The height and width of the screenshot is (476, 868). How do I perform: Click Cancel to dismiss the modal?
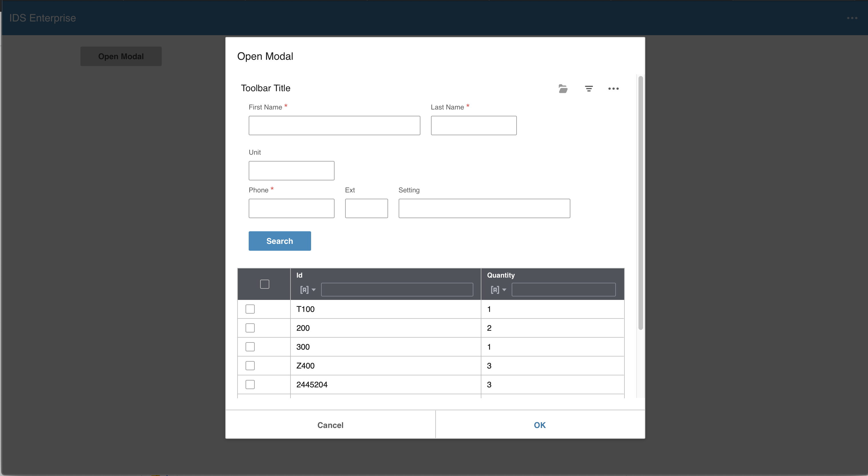pos(330,425)
